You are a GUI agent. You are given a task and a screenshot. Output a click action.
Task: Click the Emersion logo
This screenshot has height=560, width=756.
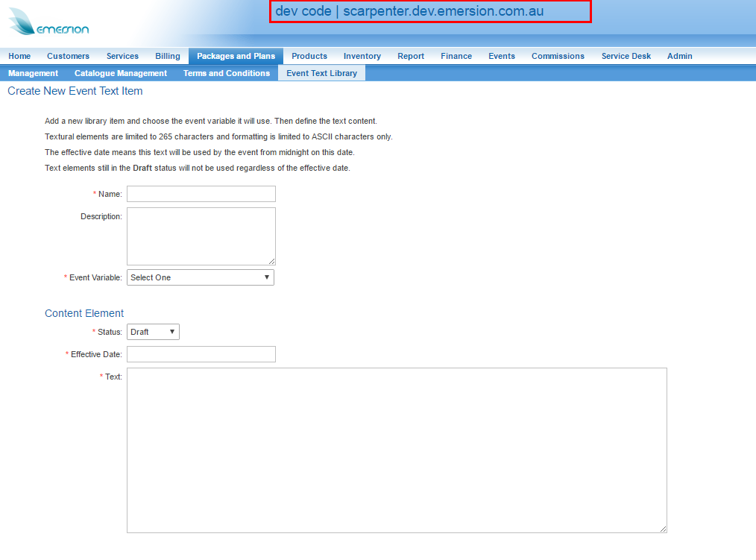tap(48, 22)
